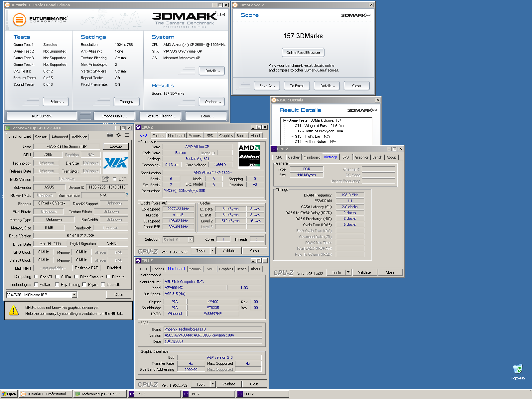
Task: Open the VIA/S3G UniChrome IGP dropdown
Action: pos(74,295)
